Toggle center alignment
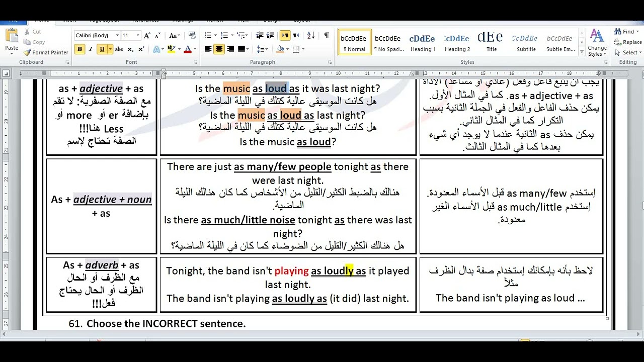The width and height of the screenshot is (644, 362). 219,49
